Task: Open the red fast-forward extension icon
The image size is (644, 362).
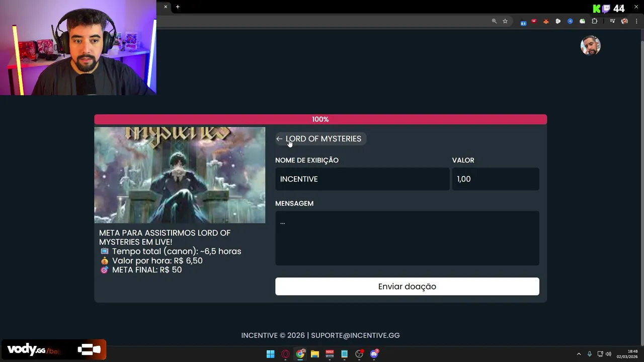Action: pyautogui.click(x=534, y=21)
